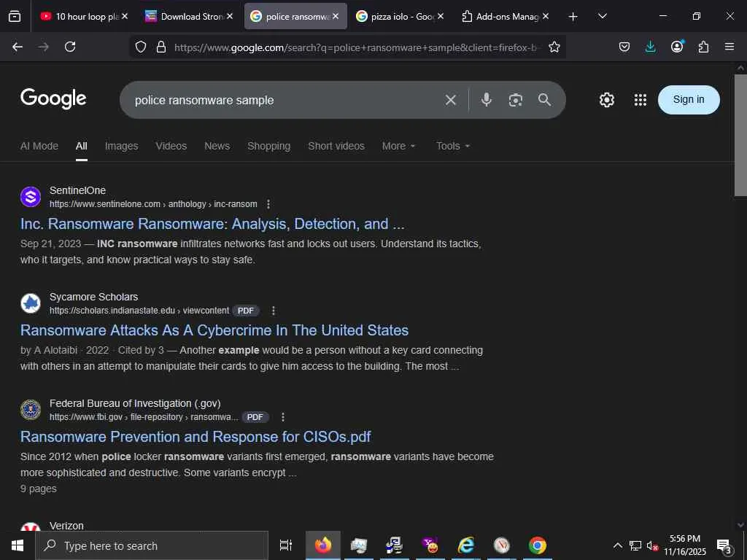Switch to 10 hour loop tab

(83, 17)
